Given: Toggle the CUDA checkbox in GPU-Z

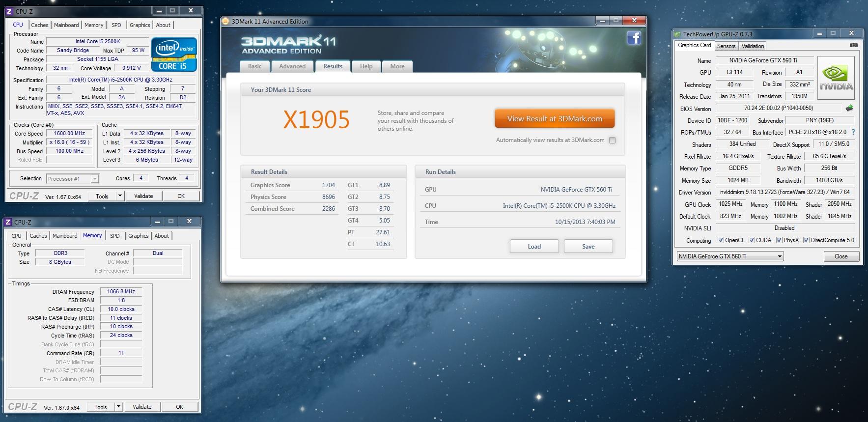Looking at the screenshot, I should pyautogui.click(x=752, y=240).
